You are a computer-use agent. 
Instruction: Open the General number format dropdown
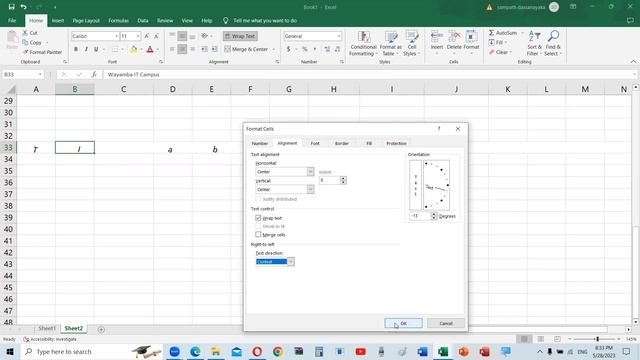point(339,36)
